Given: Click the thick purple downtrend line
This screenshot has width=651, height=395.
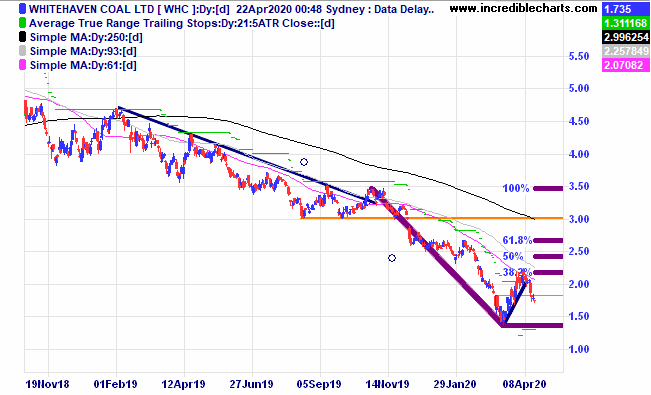Looking at the screenshot, I should pos(436,256).
